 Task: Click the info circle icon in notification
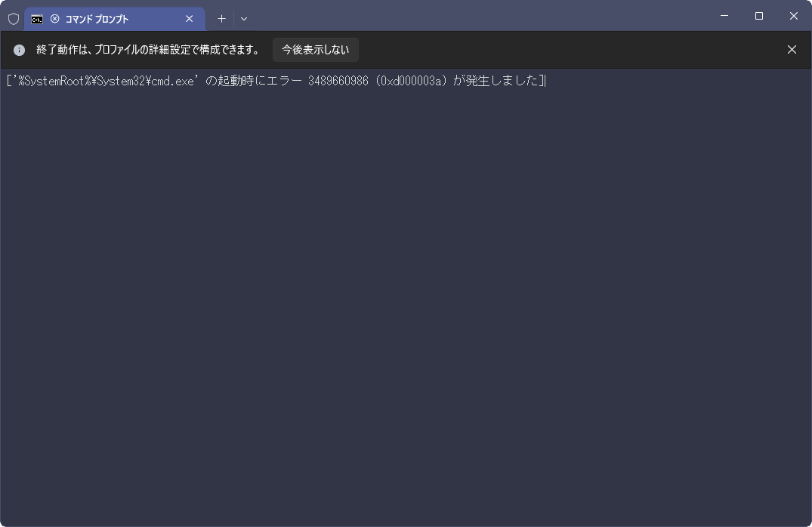tap(19, 51)
